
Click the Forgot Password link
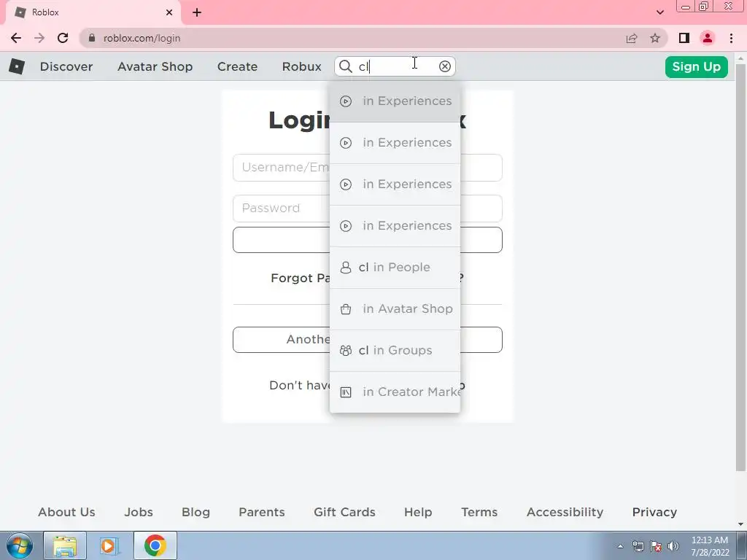[x=300, y=278]
